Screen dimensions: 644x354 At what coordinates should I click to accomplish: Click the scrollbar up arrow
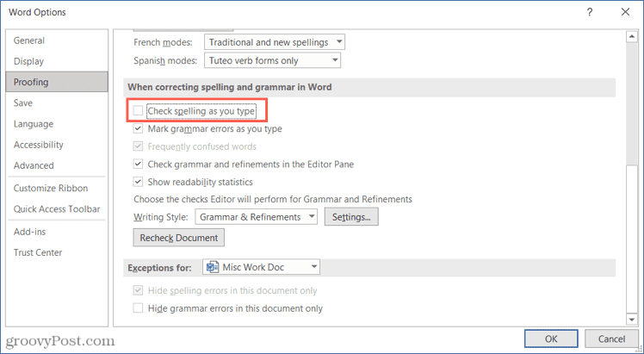(x=632, y=37)
